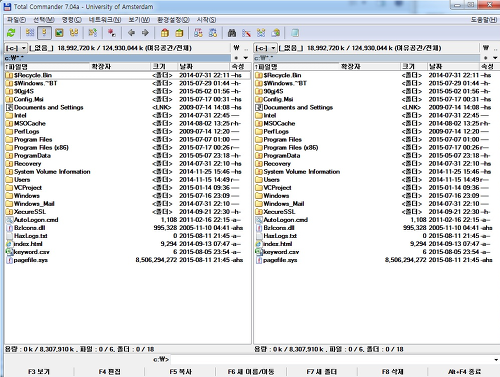The width and height of the screenshot is (500, 377).
Task: Open the 환경설정(O) menu
Action: [x=173, y=20]
